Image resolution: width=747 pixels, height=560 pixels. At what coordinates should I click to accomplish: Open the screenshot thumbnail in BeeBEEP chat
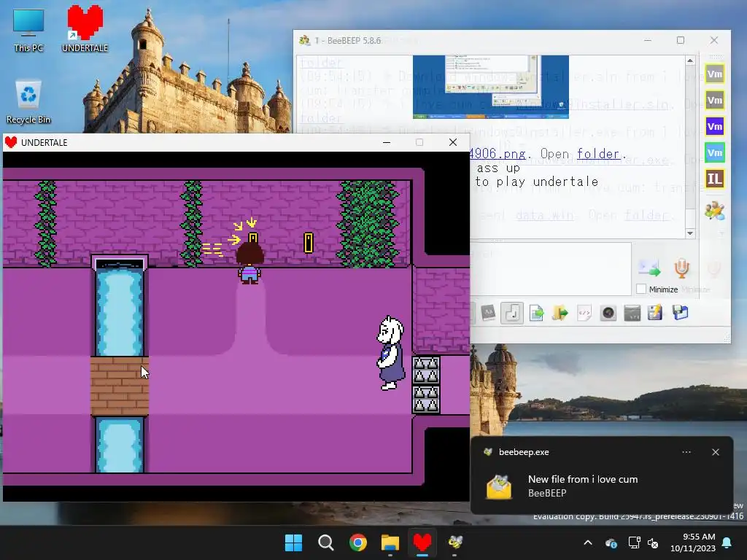point(491,87)
